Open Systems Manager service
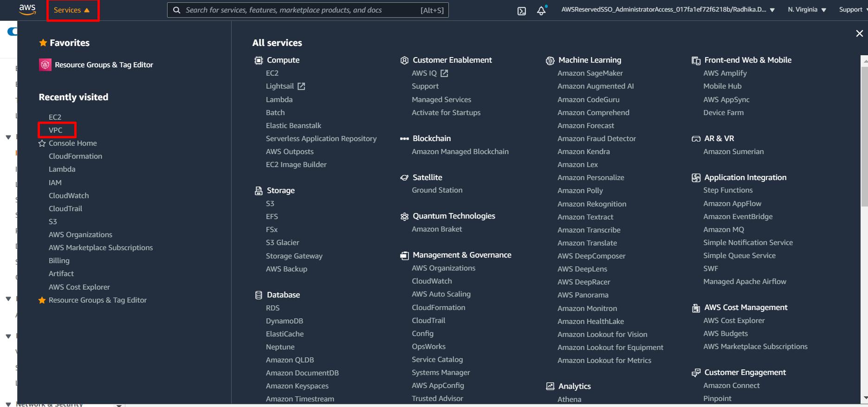868x407 pixels. (440, 373)
